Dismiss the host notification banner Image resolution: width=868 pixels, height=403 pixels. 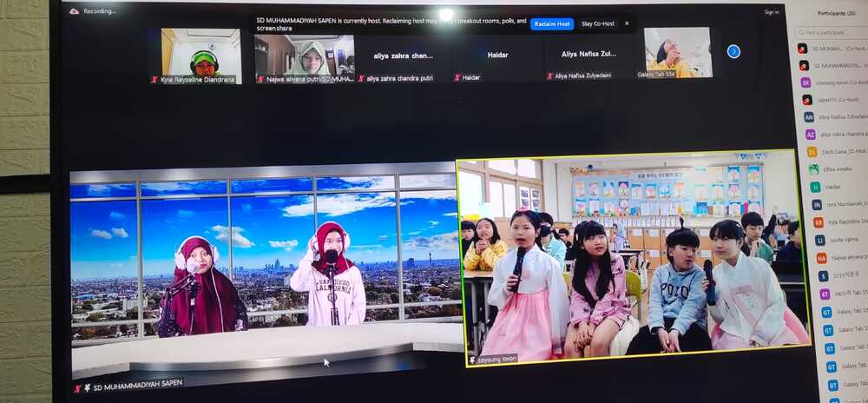(627, 23)
